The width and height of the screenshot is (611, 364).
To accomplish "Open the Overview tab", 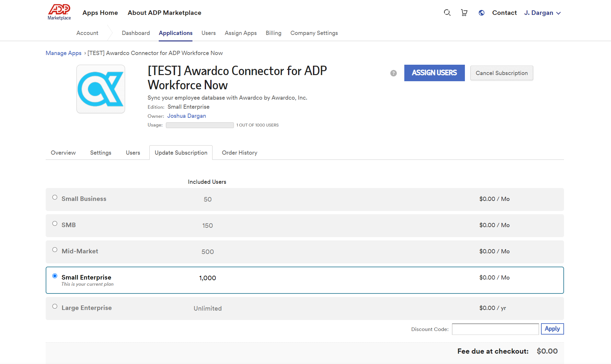I will tap(63, 152).
